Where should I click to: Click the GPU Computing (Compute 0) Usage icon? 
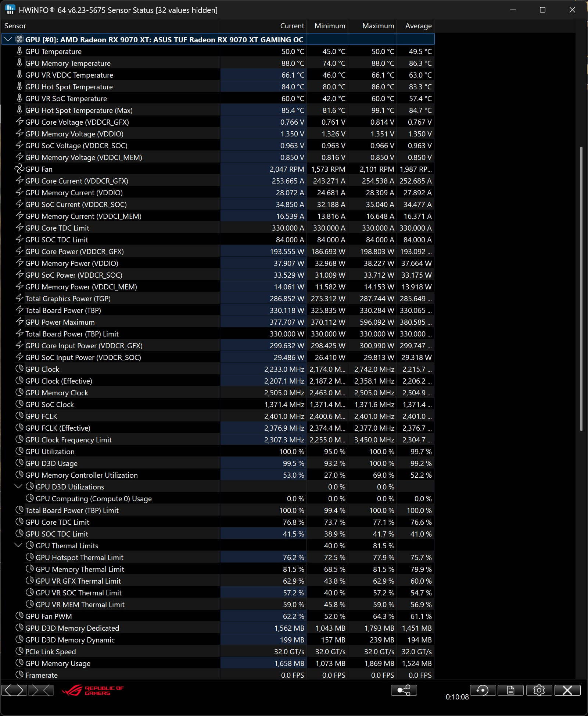30,498
